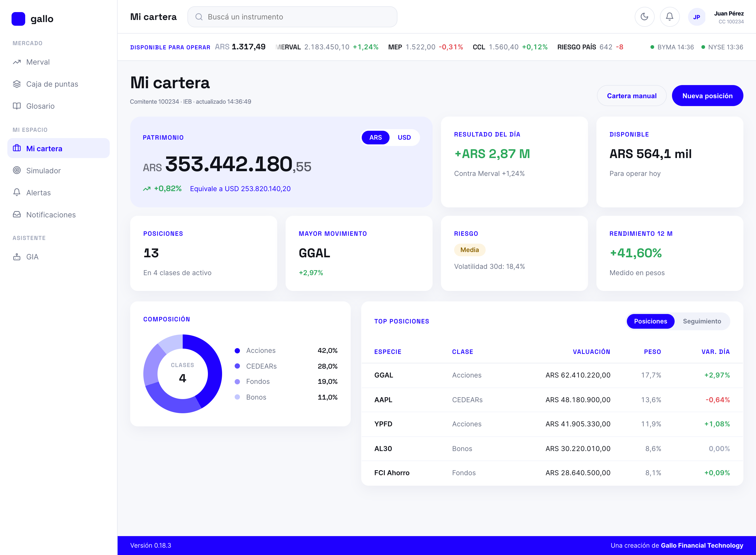Click the Notificaciones inbox icon

coord(17,214)
